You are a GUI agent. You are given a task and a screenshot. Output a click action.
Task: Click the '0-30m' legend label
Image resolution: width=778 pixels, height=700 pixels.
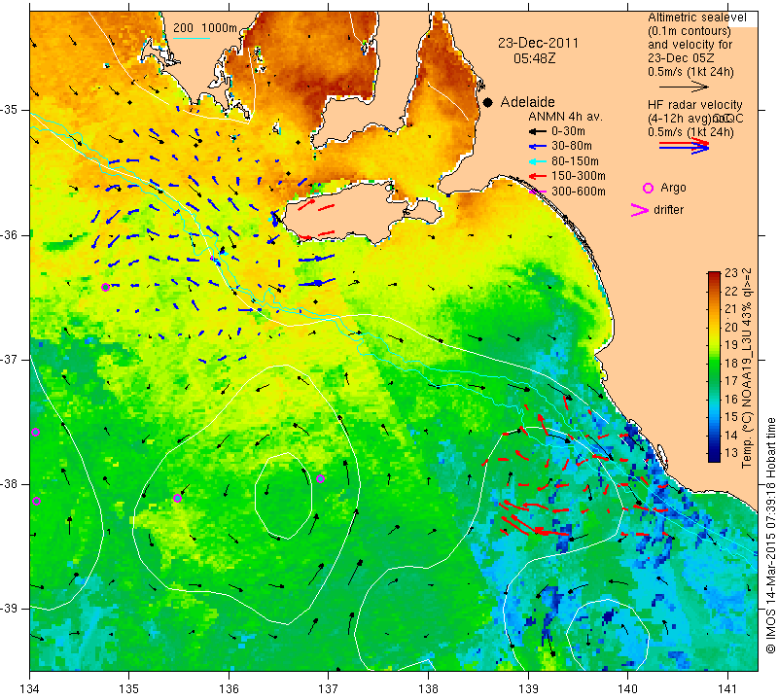click(568, 131)
